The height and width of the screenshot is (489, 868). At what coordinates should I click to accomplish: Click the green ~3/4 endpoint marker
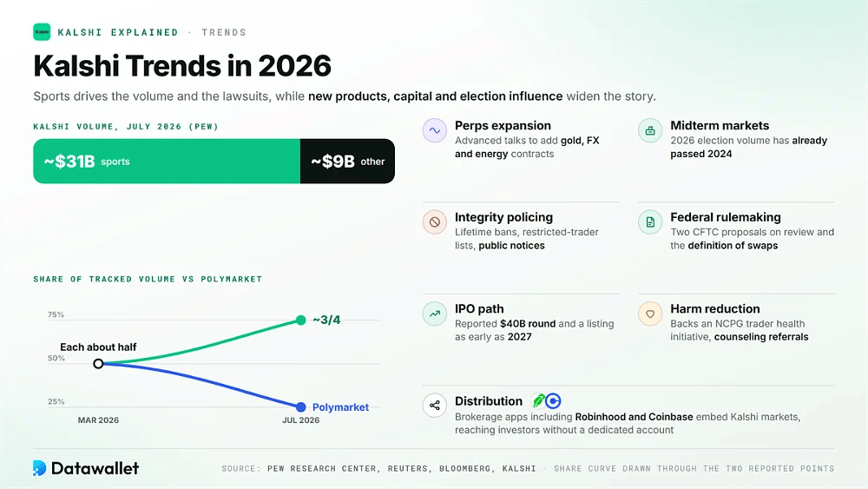[x=300, y=320]
